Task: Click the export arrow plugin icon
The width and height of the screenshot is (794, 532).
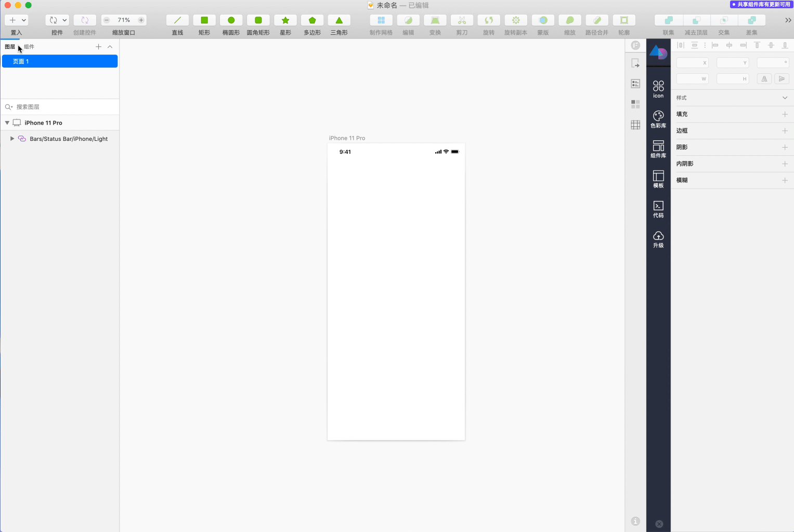Action: pos(635,63)
